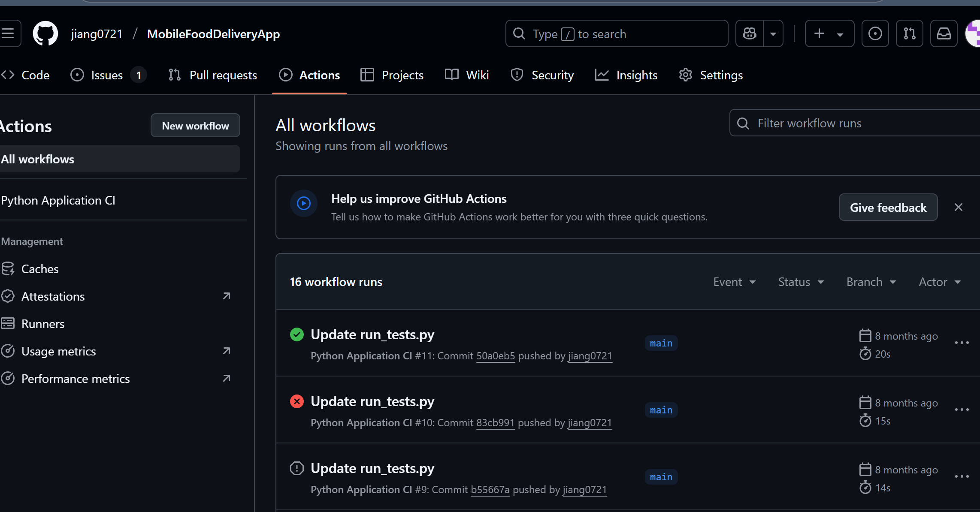Open the three-dot menu for run #9
This screenshot has height=512, width=980.
click(962, 476)
